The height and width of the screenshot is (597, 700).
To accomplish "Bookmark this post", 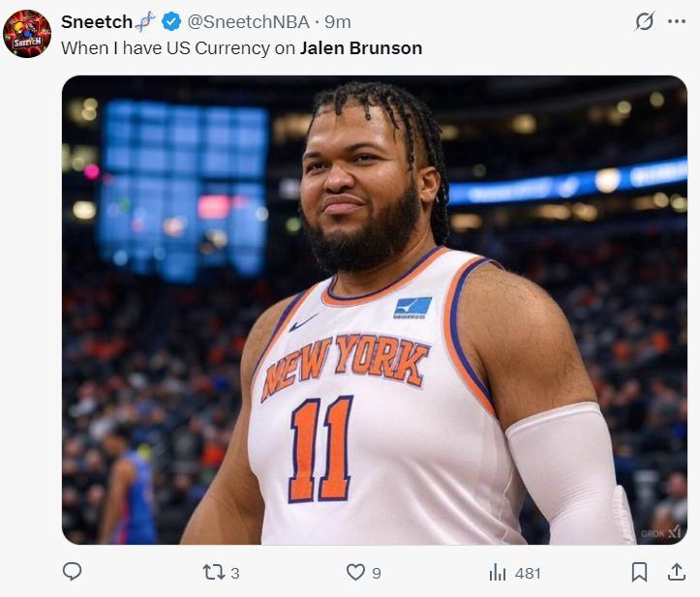I will (x=639, y=572).
